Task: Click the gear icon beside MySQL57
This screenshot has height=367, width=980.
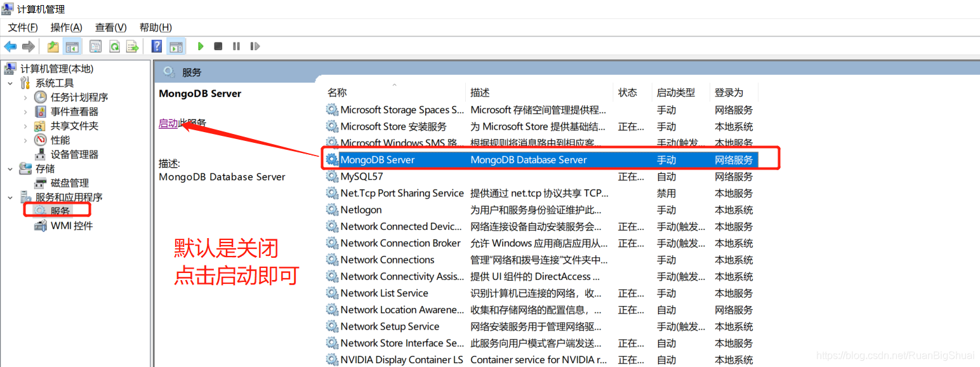Action: click(332, 177)
